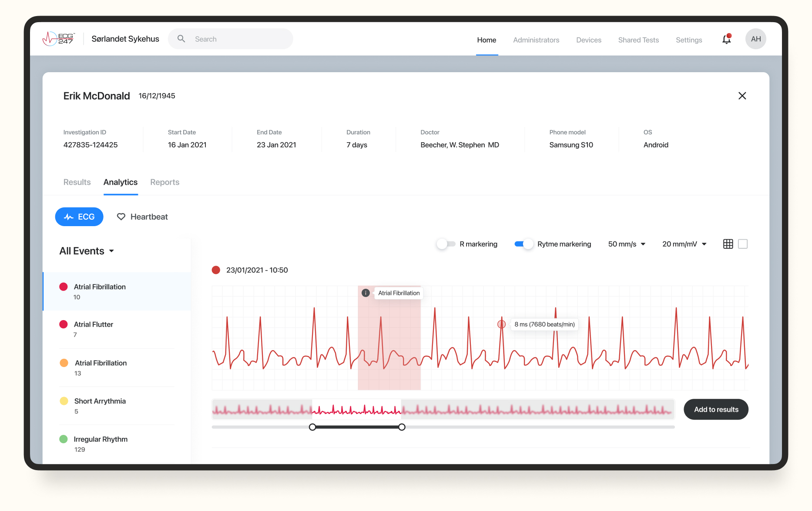The image size is (812, 511).
Task: Open the Shared Tests section
Action: coord(638,40)
